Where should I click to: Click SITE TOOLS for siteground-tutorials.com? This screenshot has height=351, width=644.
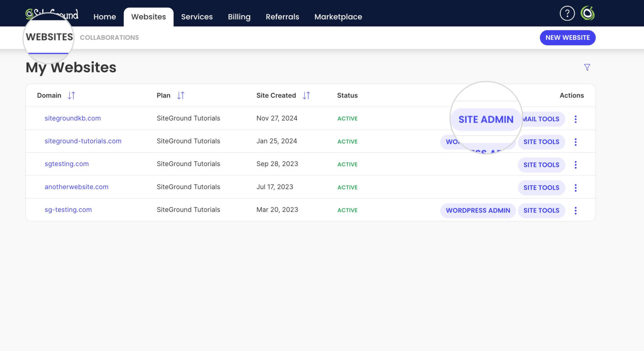[x=541, y=142]
